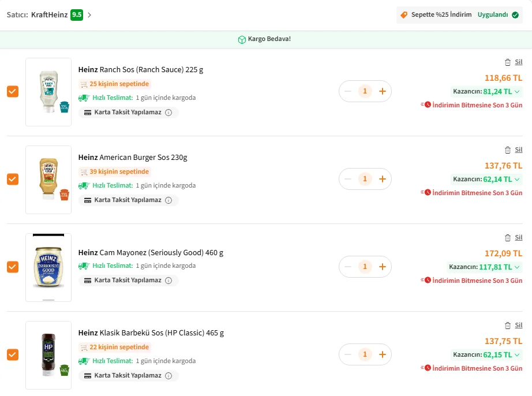The image size is (532, 396).
Task: Uncheck the Heinz Cam Mayonez checkbox
Action: [13, 267]
